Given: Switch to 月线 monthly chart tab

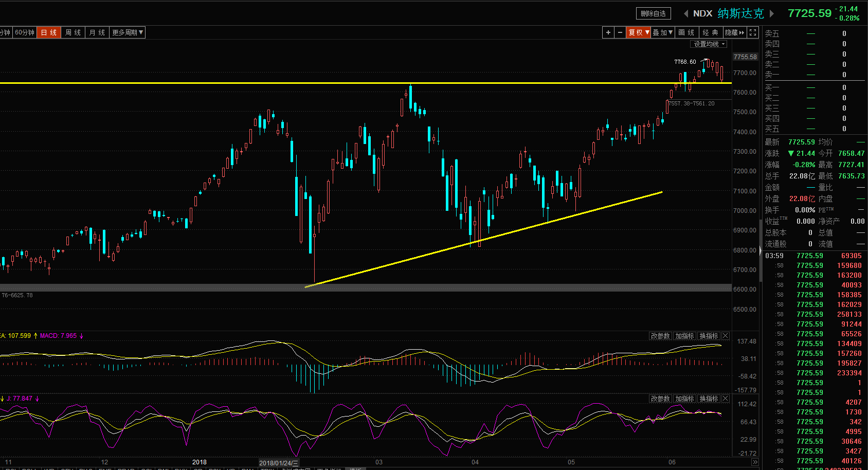Looking at the screenshot, I should click(x=97, y=32).
